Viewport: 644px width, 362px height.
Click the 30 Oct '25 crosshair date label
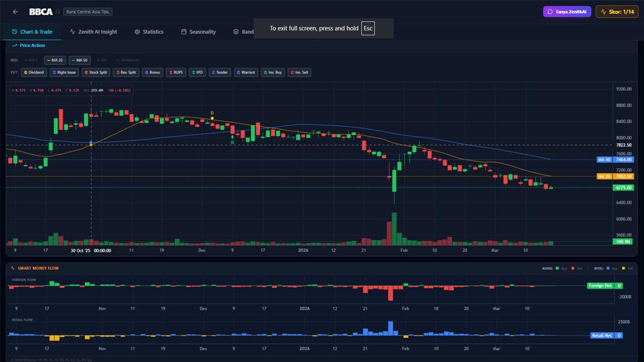point(91,250)
